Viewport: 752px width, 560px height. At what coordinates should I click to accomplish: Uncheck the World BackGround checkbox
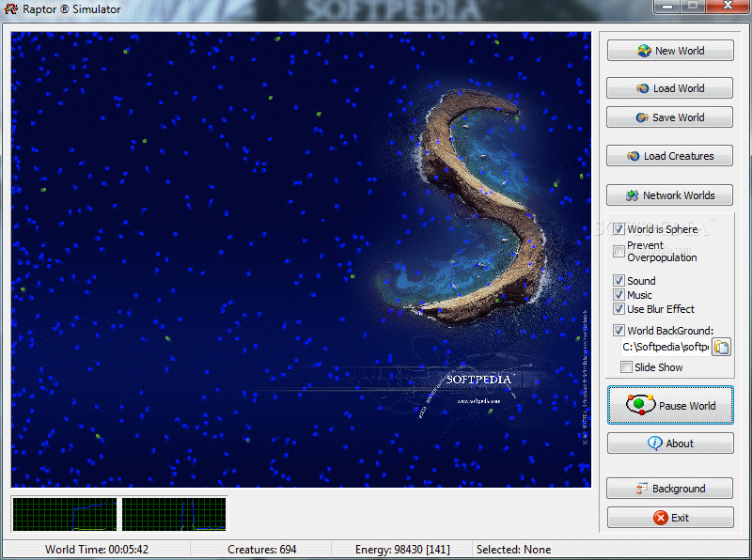click(619, 331)
